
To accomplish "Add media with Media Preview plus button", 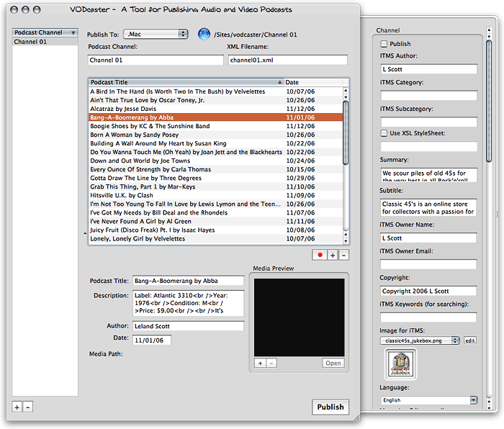I will click(260, 363).
